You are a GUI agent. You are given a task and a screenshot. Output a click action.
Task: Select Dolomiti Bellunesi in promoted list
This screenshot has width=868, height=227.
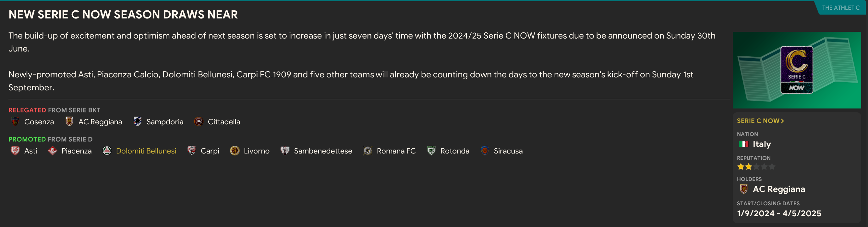point(146,151)
